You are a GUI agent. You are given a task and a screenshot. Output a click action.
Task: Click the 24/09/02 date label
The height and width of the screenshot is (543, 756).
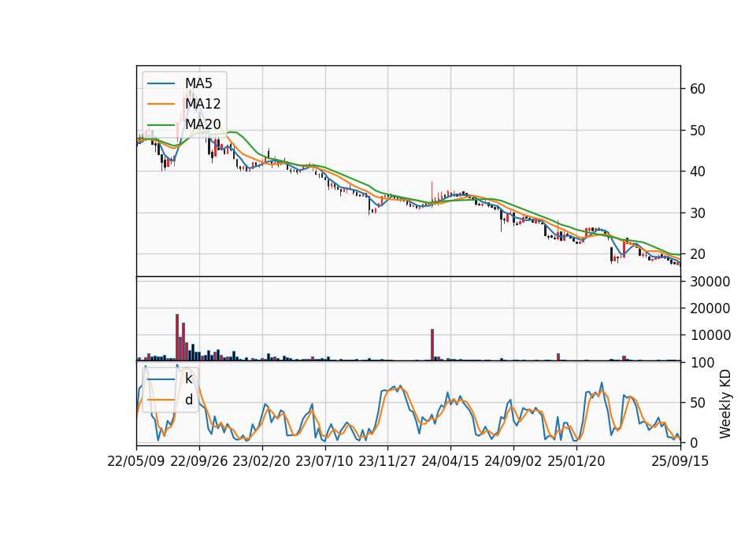pos(513,461)
